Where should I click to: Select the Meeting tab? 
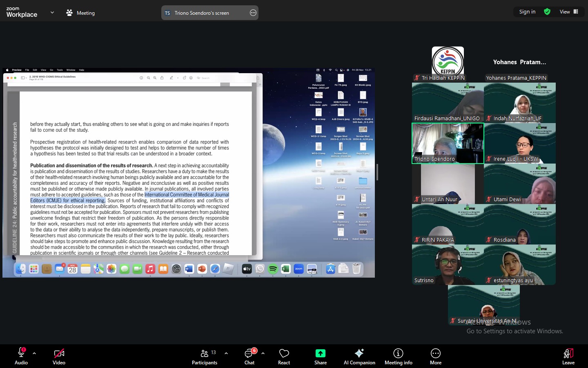point(80,13)
